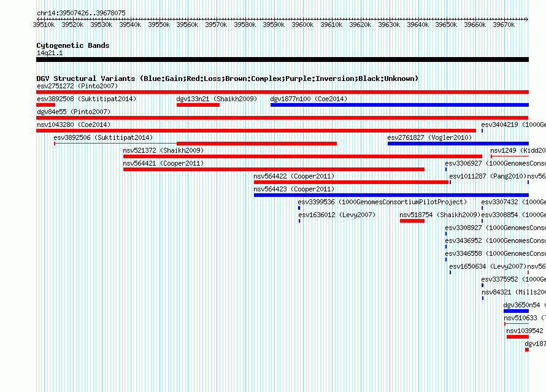Open variant label dgv84e55 (Pinto2007)
Viewport: 546px width, 392px height.
point(74,112)
